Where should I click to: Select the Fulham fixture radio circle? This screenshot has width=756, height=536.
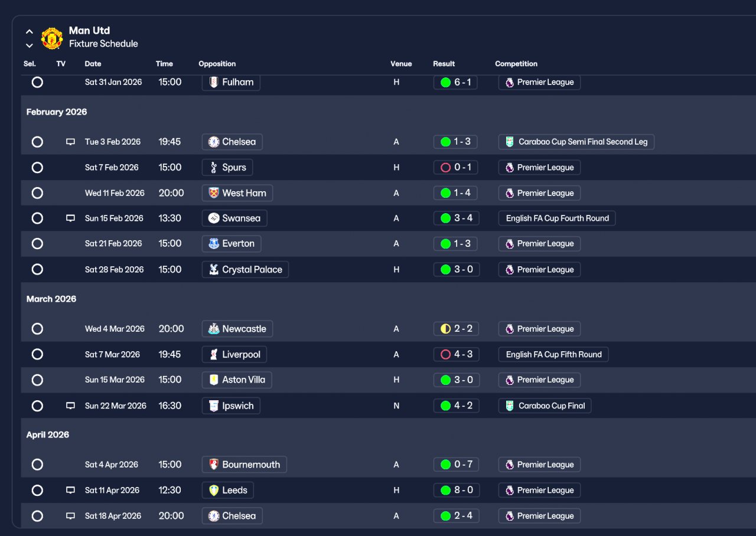click(37, 83)
